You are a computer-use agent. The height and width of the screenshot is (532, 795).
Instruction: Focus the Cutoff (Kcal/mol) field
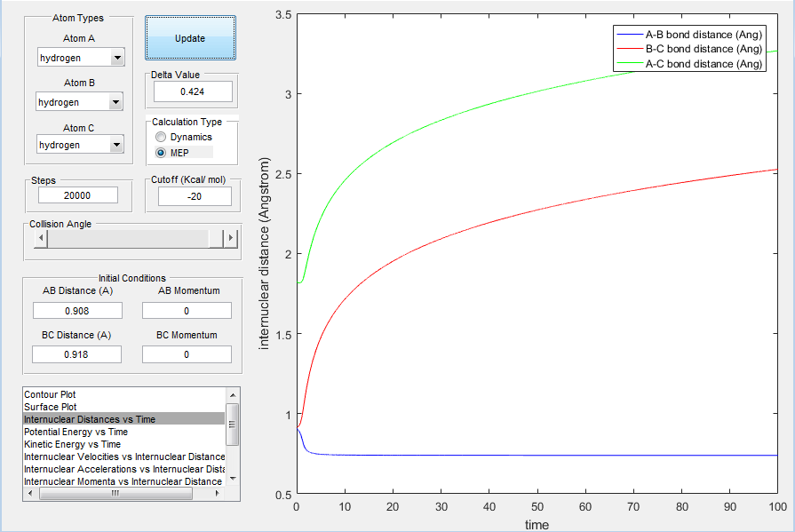tap(195, 196)
